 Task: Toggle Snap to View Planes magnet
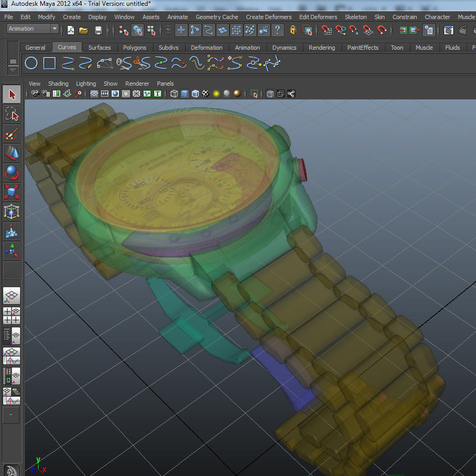click(x=368, y=30)
